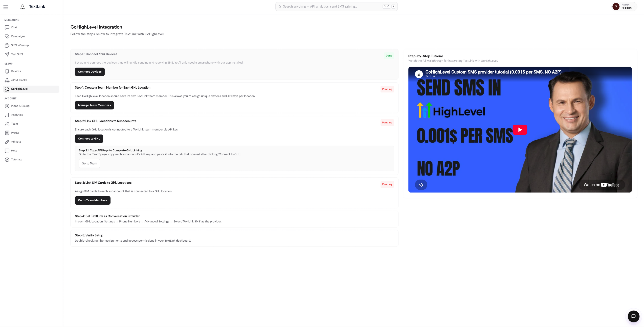This screenshot has width=644, height=327.
Task: Click Step 2.1: Copy API Keys heading
Action: (x=110, y=150)
